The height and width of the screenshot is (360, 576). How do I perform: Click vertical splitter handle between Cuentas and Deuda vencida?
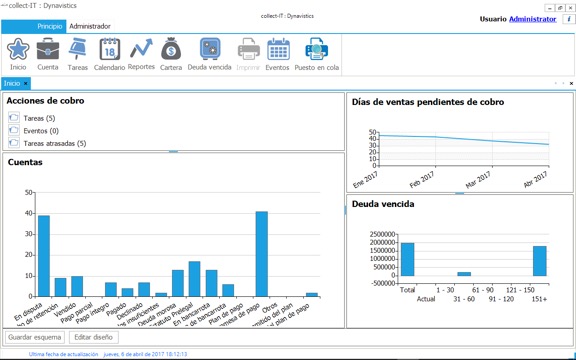click(345, 210)
